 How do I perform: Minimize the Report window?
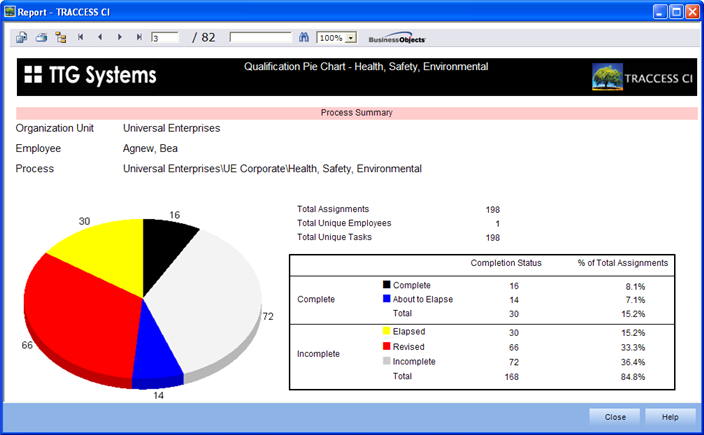coord(660,12)
